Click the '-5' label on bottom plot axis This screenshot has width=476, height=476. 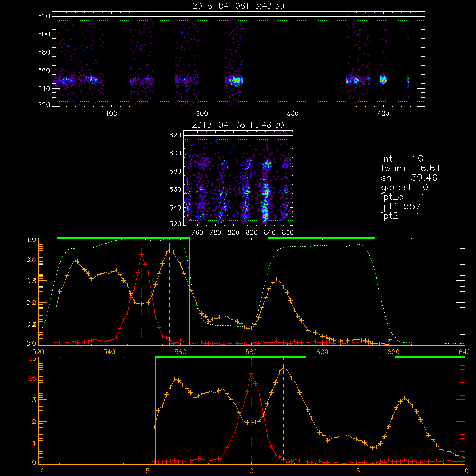(145, 471)
